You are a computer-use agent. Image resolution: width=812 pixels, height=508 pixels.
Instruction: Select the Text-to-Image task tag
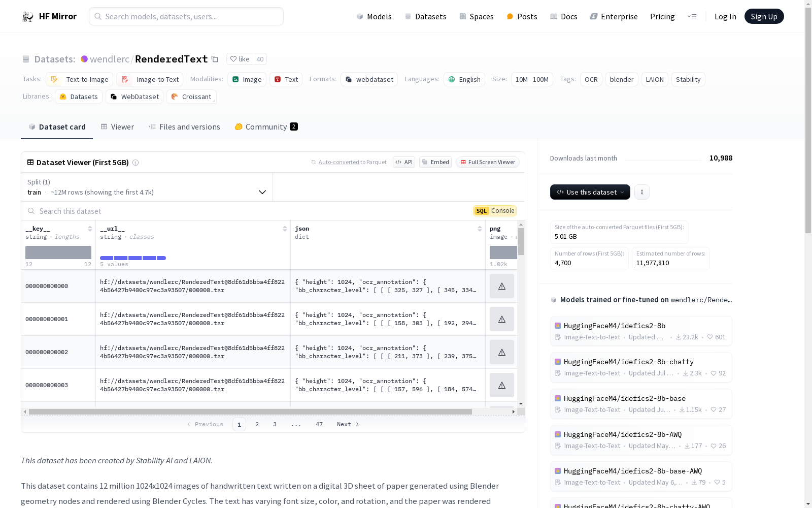(x=79, y=79)
